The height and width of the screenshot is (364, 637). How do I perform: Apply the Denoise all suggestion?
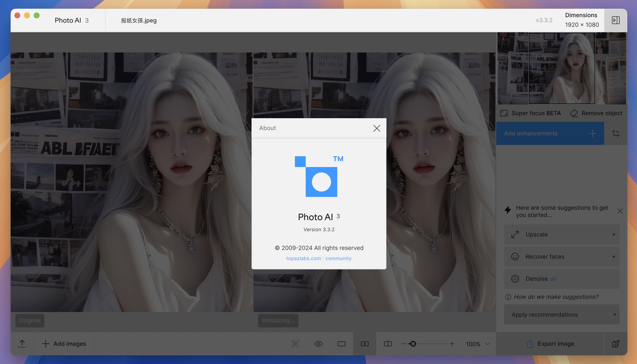pyautogui.click(x=562, y=279)
